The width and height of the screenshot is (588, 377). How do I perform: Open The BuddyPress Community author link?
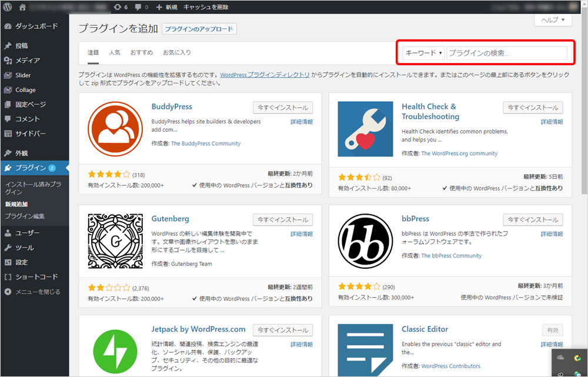tap(205, 144)
